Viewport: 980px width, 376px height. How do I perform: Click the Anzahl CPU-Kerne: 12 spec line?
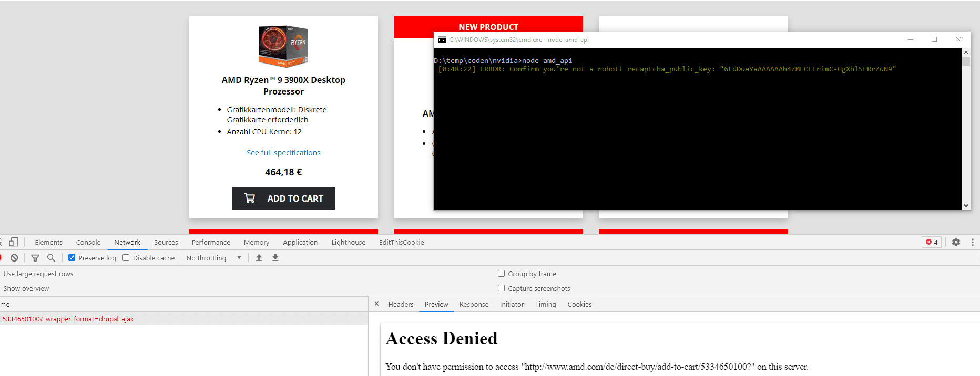pos(264,132)
